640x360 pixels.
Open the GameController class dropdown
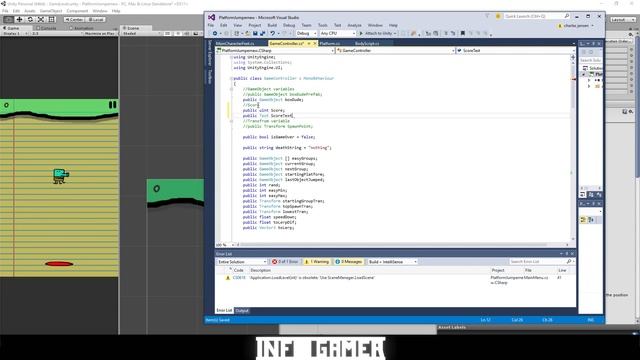(x=396, y=51)
